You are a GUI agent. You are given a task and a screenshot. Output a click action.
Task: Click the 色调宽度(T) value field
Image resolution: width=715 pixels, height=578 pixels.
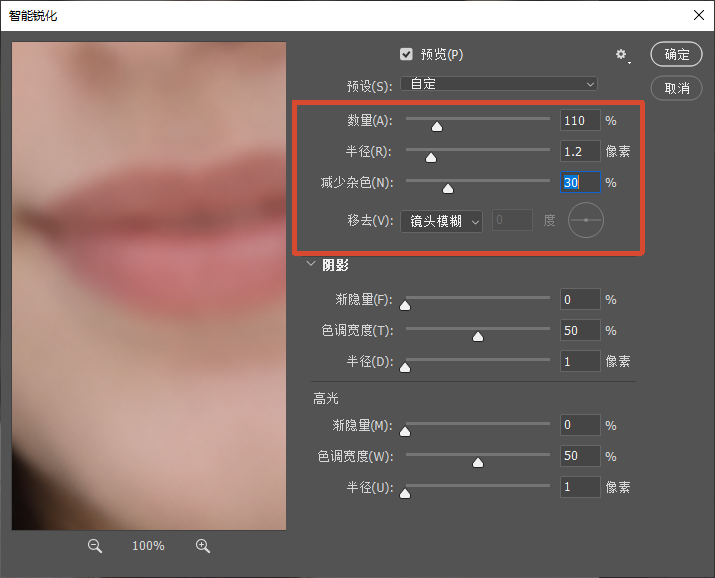click(x=580, y=330)
